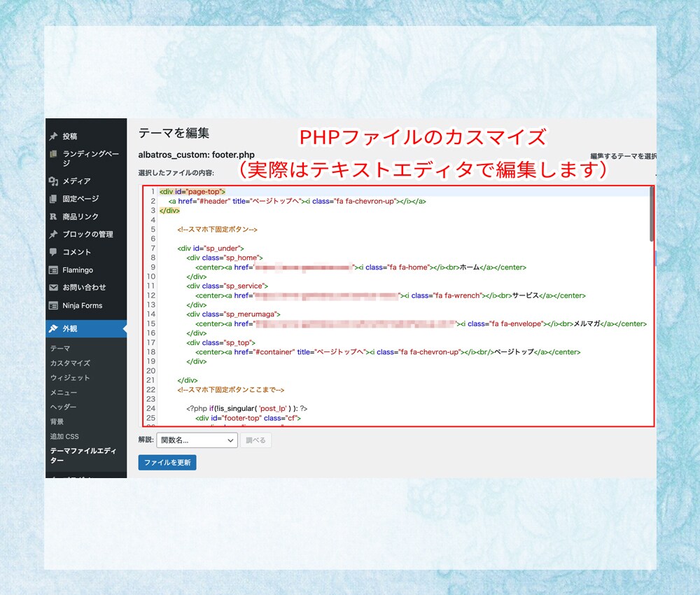This screenshot has height=595, width=700.
Task: Click code line 1 with page-top div
Action: click(192, 192)
